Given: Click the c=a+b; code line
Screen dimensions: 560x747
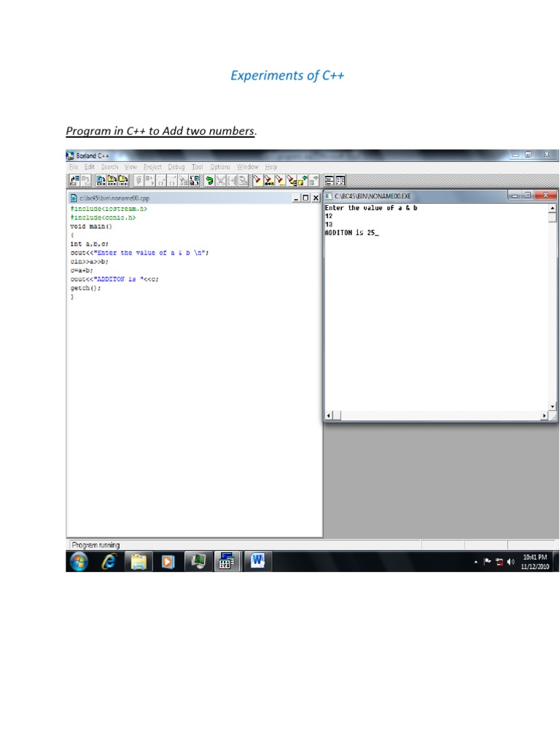Looking at the screenshot, I should click(x=82, y=270).
